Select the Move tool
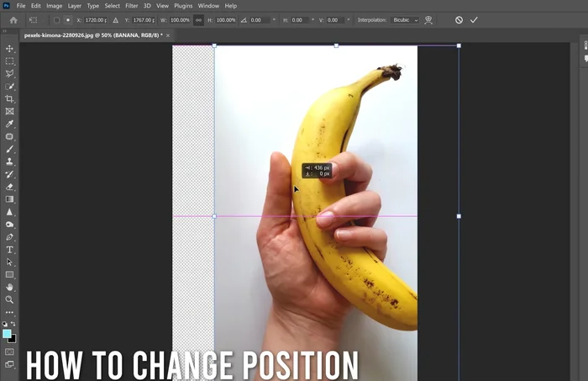The width and height of the screenshot is (588, 381). click(x=10, y=49)
